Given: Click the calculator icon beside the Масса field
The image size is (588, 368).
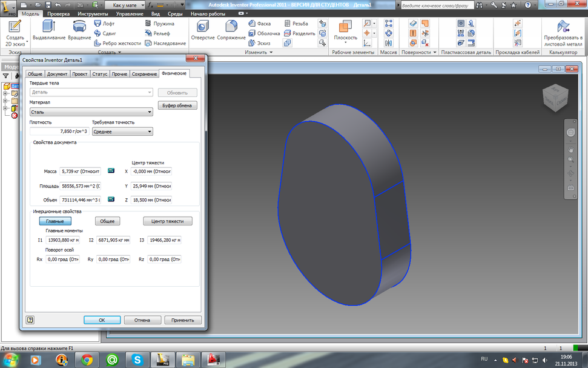Looking at the screenshot, I should click(111, 171).
